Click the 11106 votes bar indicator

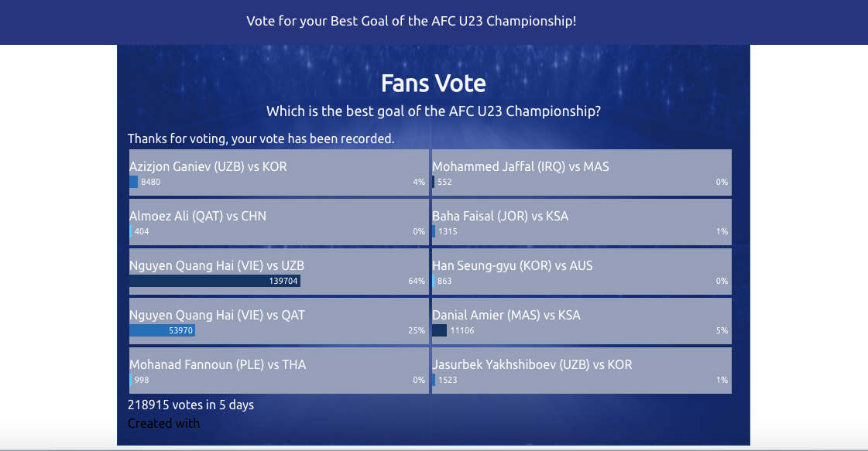point(440,330)
